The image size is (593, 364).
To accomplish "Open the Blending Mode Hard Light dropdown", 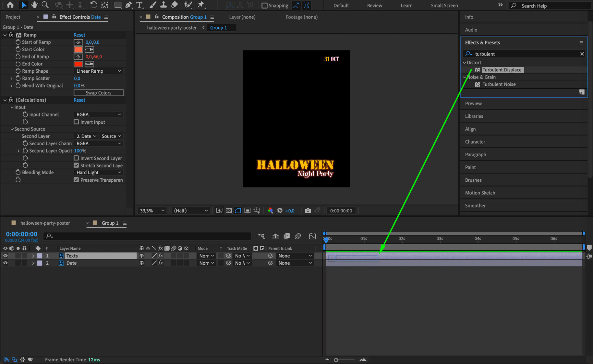I will coord(98,173).
